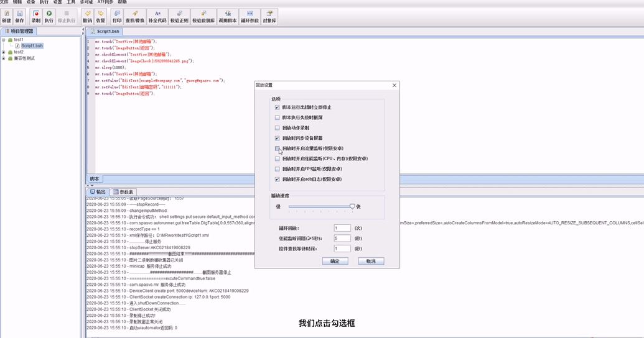Image resolution: width=644 pixels, height=338 pixels.
Task: Enable 脚本执行失败时截屏 checkbox
Action: point(278,117)
